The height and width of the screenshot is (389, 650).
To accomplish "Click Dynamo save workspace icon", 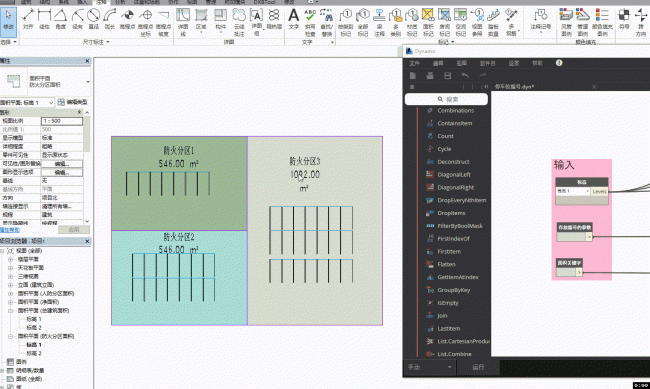I will click(448, 75).
